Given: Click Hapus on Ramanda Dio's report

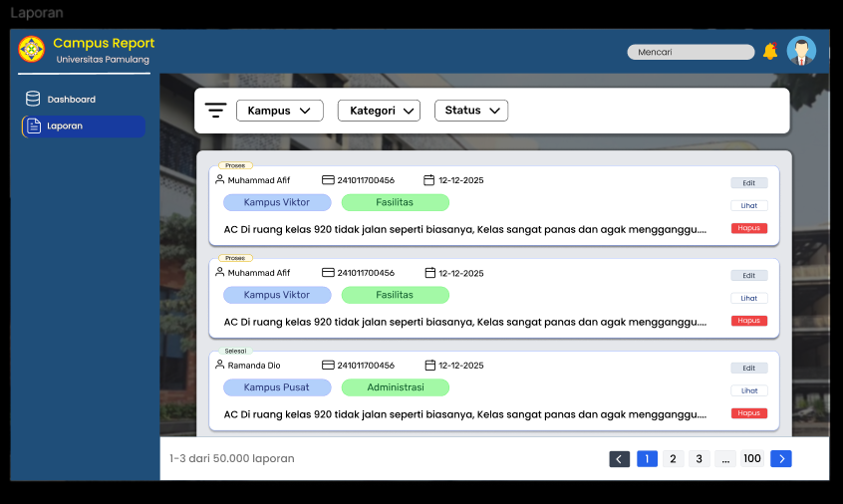Looking at the screenshot, I should (748, 413).
